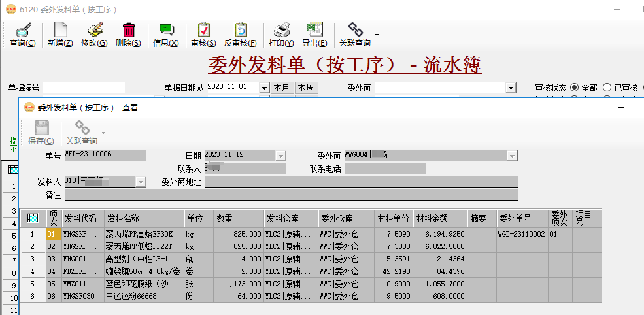Click code cell YMZ011

(83, 284)
